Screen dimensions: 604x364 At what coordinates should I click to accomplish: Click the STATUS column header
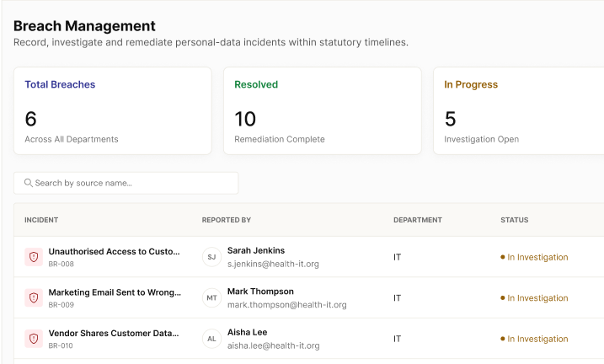pos(514,220)
